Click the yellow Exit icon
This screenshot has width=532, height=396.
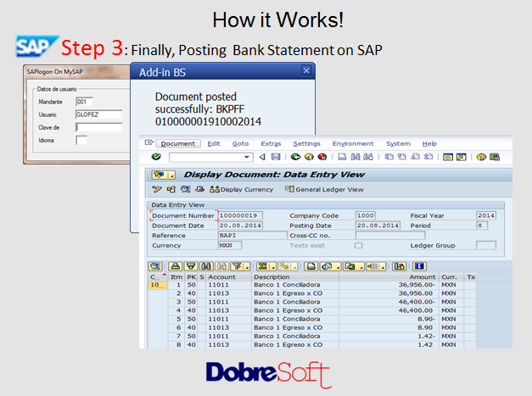point(309,157)
